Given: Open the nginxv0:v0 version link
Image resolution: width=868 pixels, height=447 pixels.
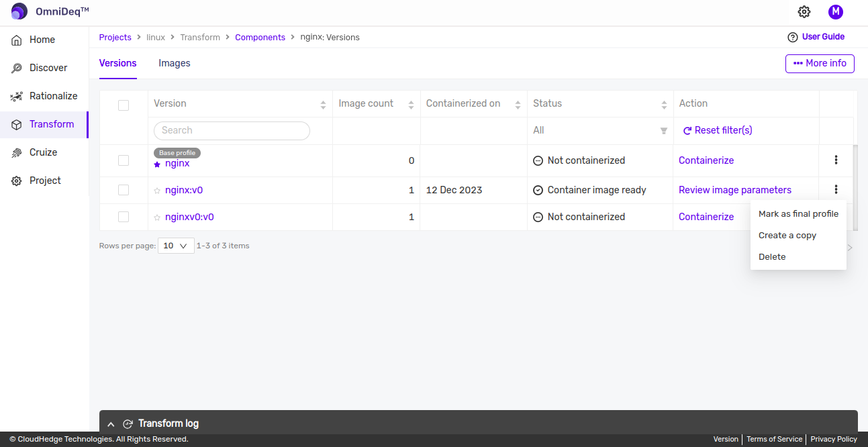Looking at the screenshot, I should (x=189, y=217).
